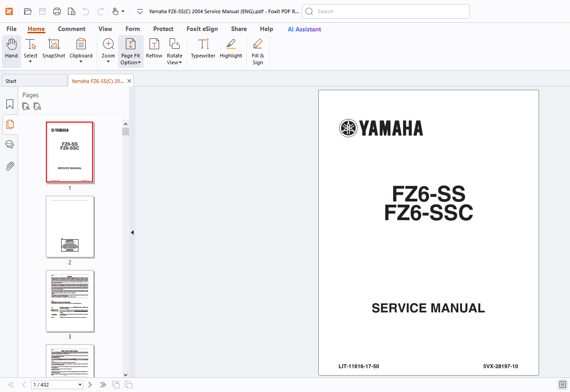
Task: Open Page Fit Option dropdown
Action: pyautogui.click(x=130, y=52)
